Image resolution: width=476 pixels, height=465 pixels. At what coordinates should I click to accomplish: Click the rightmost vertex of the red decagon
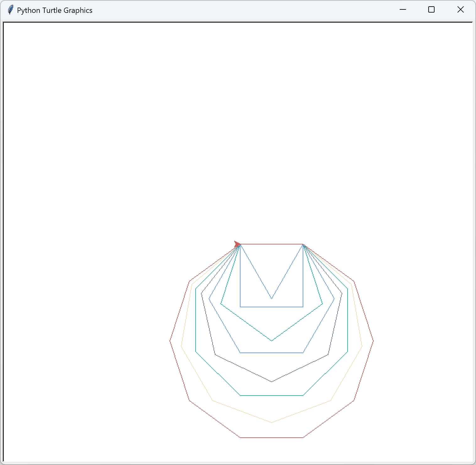373,341
